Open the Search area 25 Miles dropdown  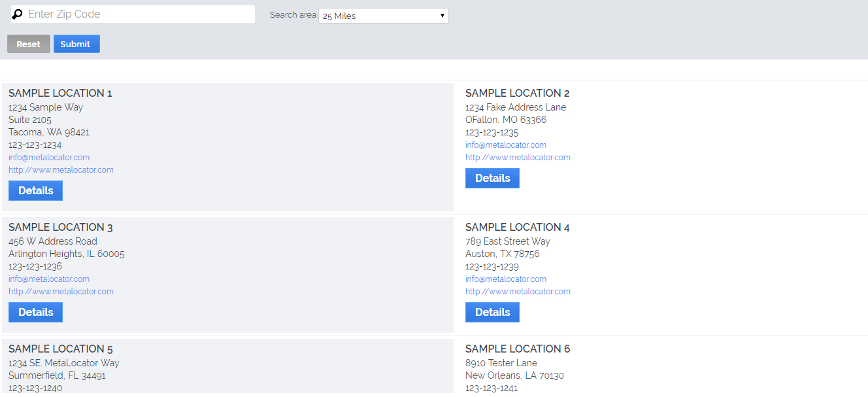[x=383, y=16]
